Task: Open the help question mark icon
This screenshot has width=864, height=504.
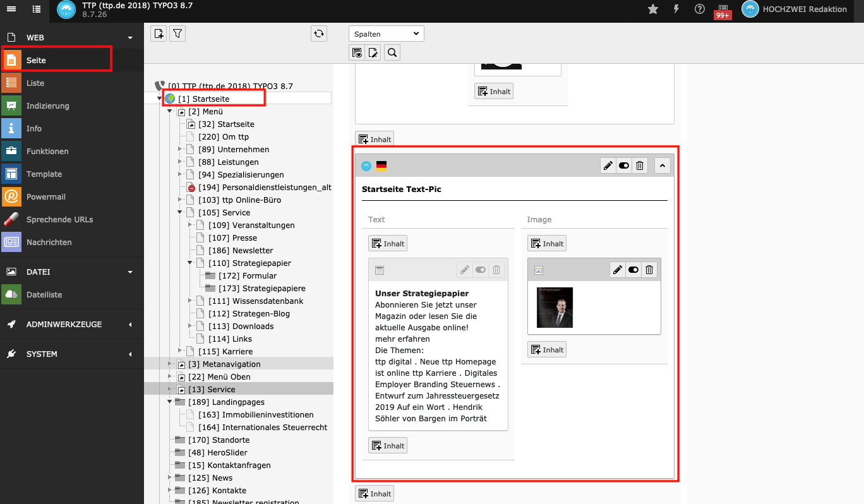Action: 699,9
